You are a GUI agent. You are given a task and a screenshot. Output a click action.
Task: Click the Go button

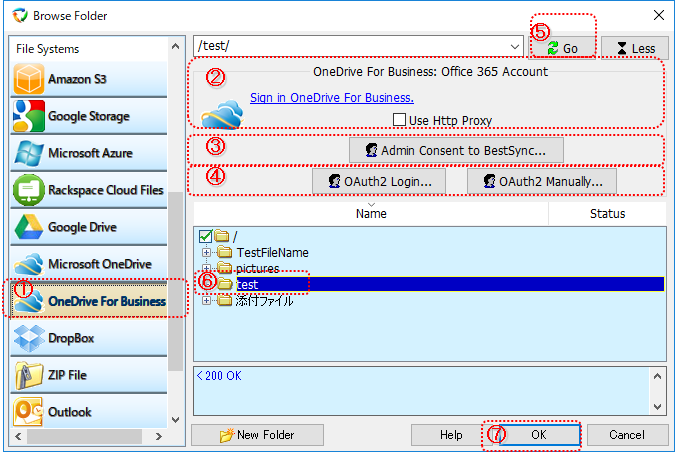coord(562,48)
